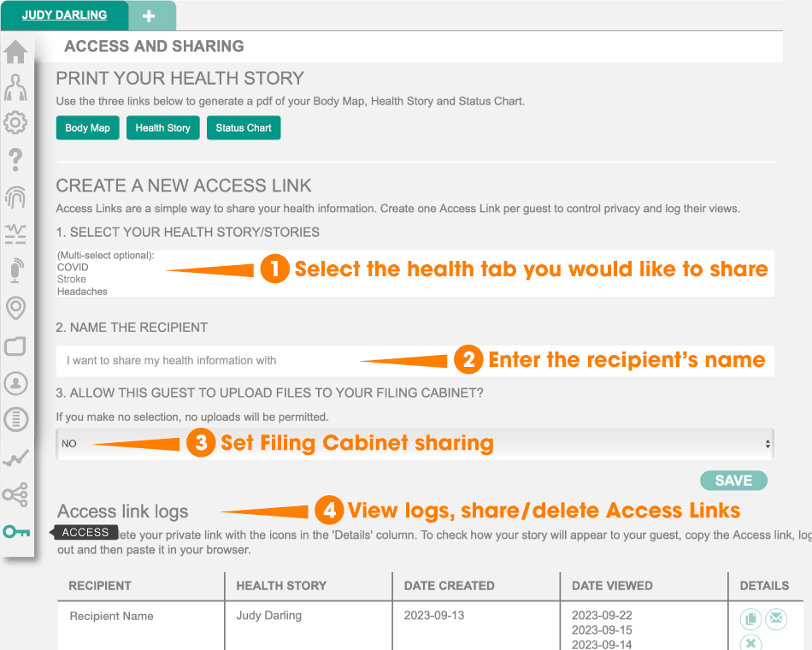Viewport: 812px width, 650px height.
Task: Delete the access link with X icon
Action: (750, 643)
